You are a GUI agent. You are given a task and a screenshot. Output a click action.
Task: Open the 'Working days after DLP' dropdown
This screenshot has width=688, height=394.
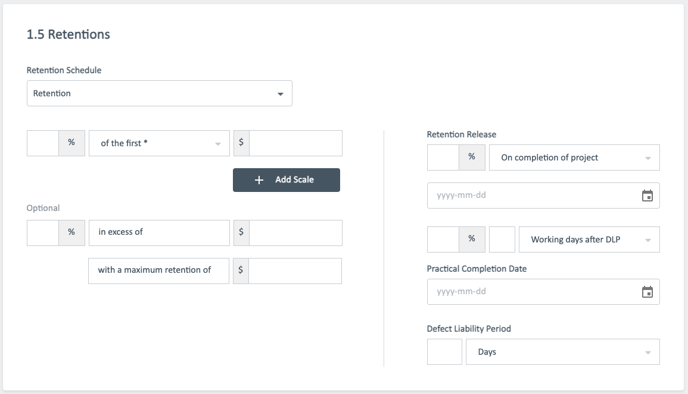[589, 240]
